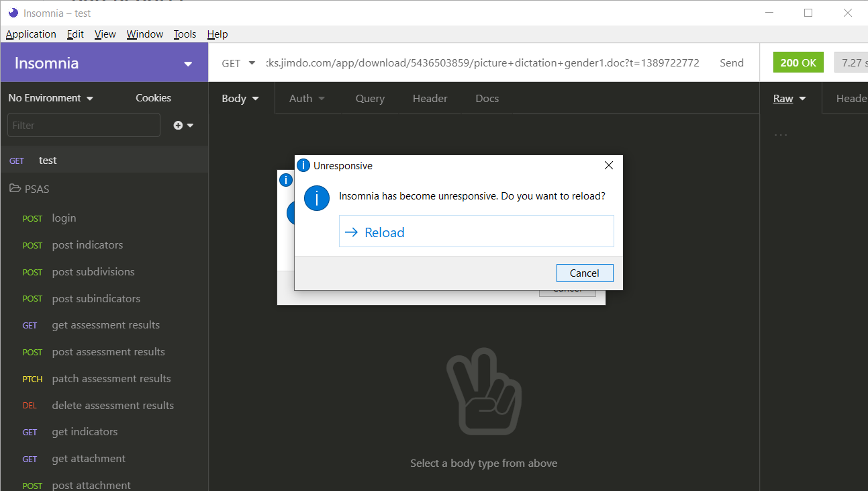Click the request URL input field
The height and width of the screenshot is (491, 868).
click(x=470, y=62)
